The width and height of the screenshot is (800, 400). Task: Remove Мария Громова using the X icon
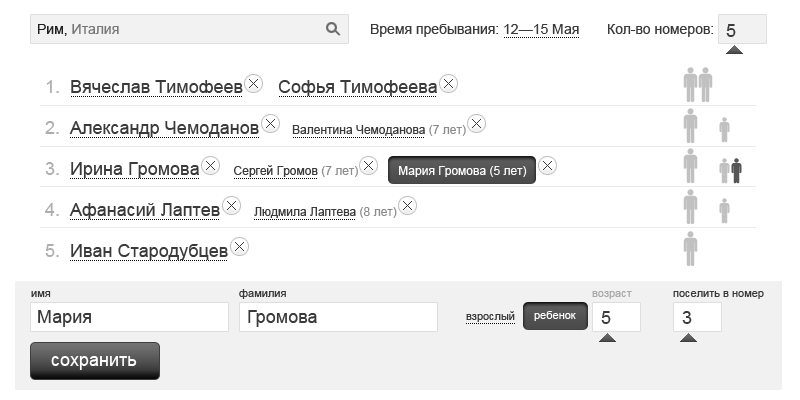point(548,166)
